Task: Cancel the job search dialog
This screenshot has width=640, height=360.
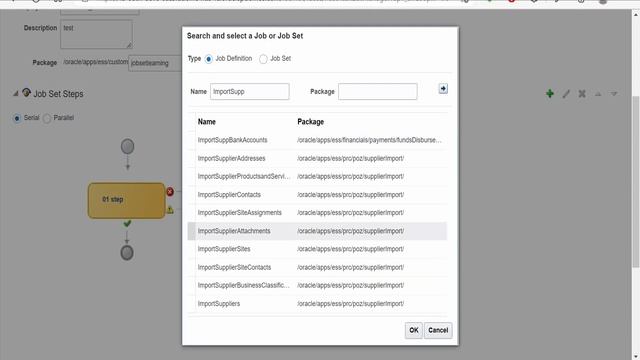Action: [438, 330]
